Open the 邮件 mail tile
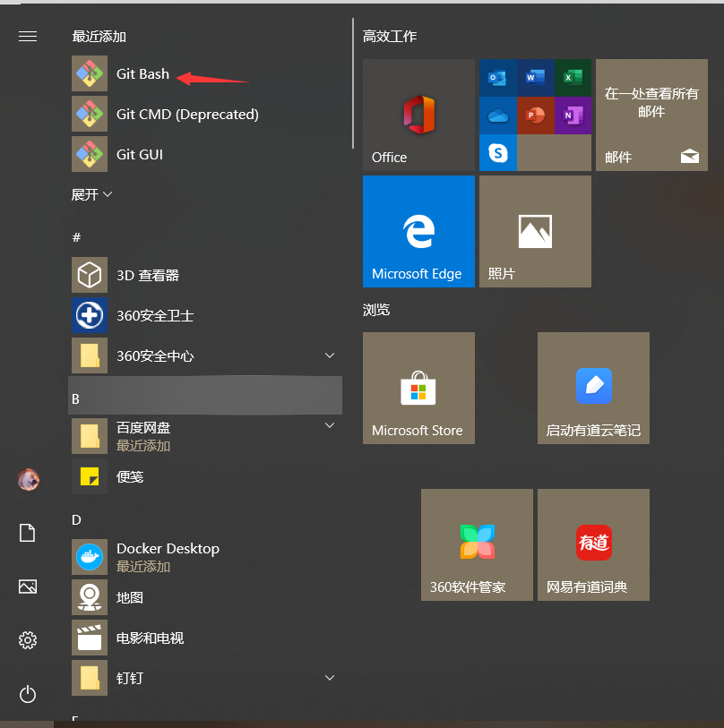This screenshot has height=728, width=724. (652, 115)
